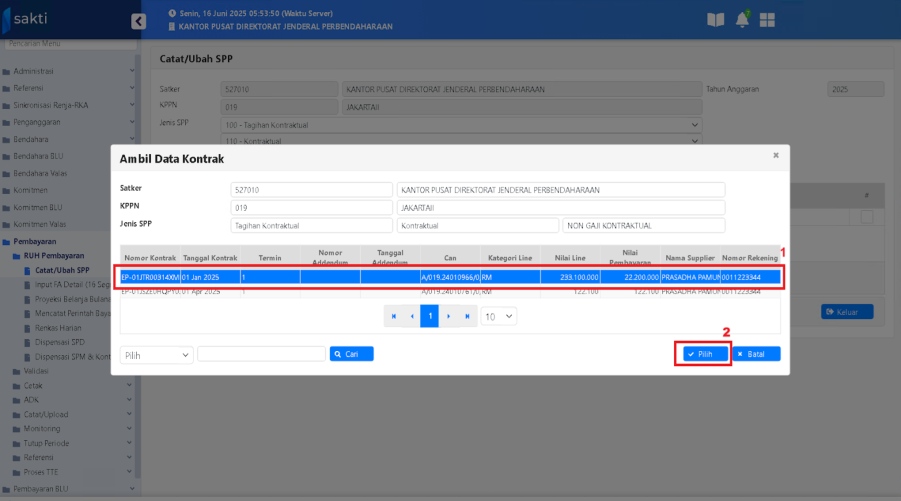Screen dimensions: 901x501
Task: Close the Ambil Data Kontrak dialog
Action: click(775, 156)
